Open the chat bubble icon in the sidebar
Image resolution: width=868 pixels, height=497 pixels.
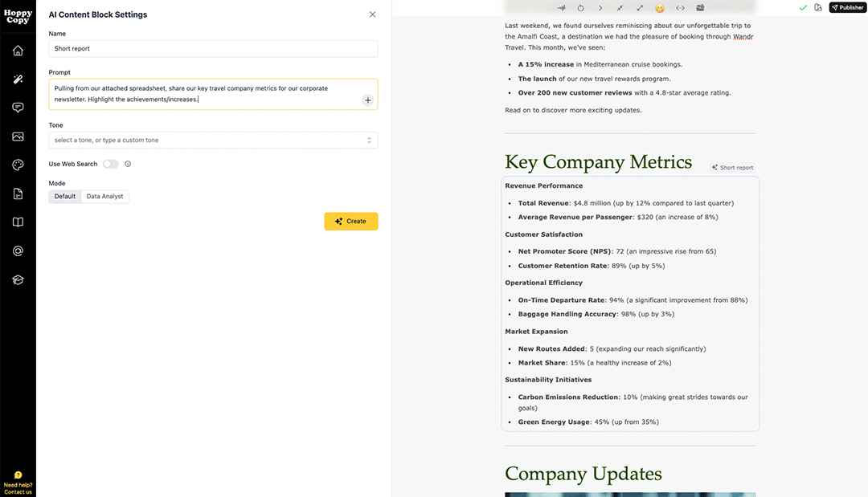18,108
